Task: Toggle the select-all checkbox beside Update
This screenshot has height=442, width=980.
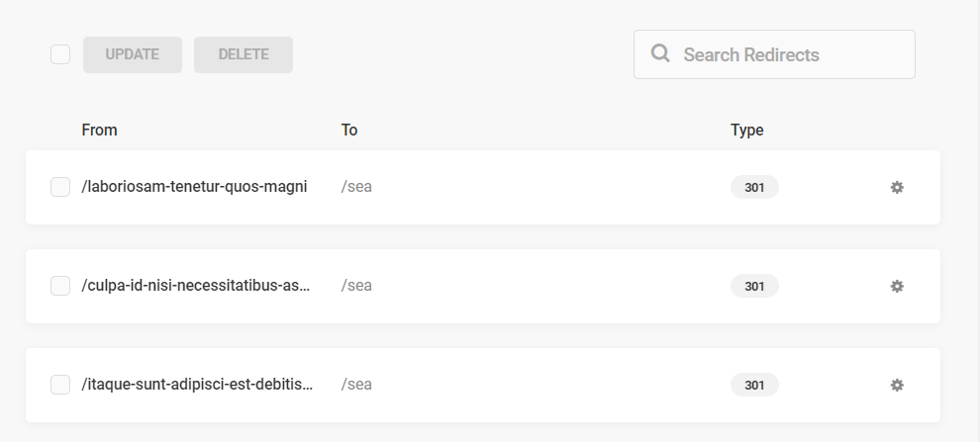Action: pos(60,54)
